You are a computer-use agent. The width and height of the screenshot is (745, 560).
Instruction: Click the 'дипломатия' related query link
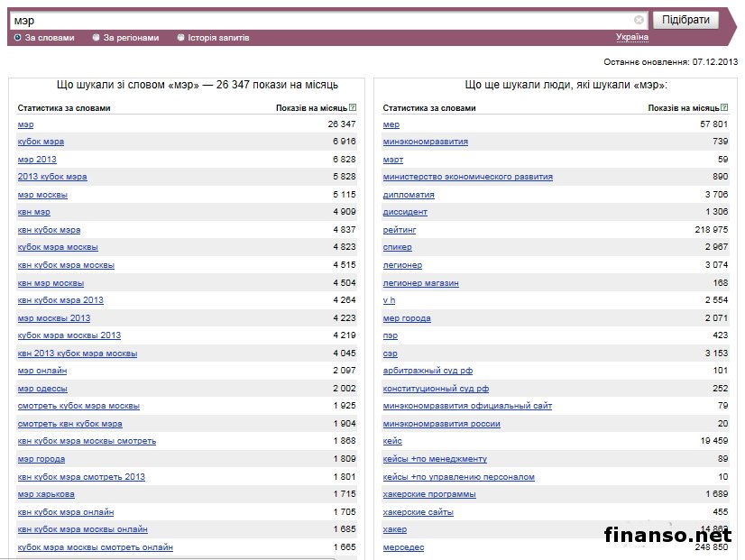tap(409, 195)
